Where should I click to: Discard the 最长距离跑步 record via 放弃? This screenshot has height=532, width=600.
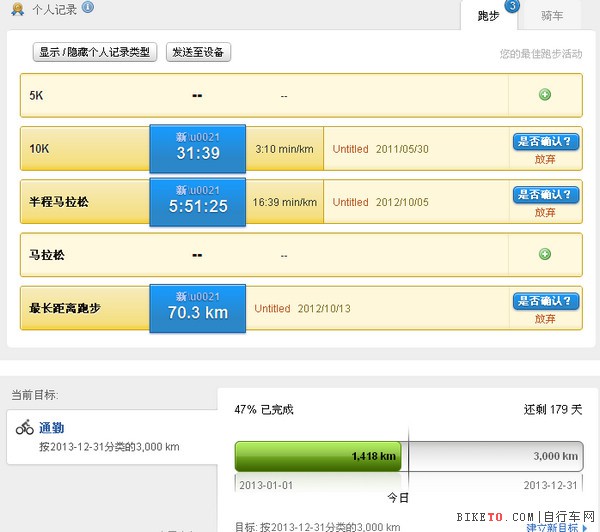pos(545,319)
